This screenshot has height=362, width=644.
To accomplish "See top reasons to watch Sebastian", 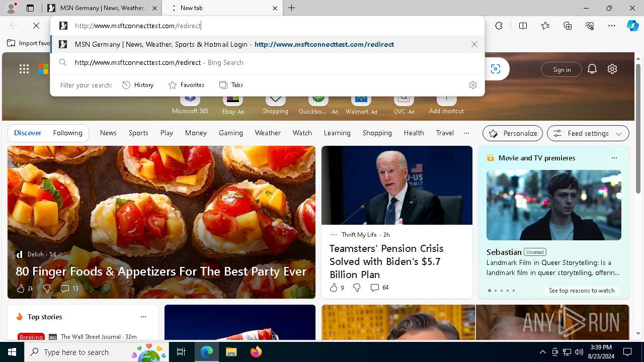I will click(582, 291).
